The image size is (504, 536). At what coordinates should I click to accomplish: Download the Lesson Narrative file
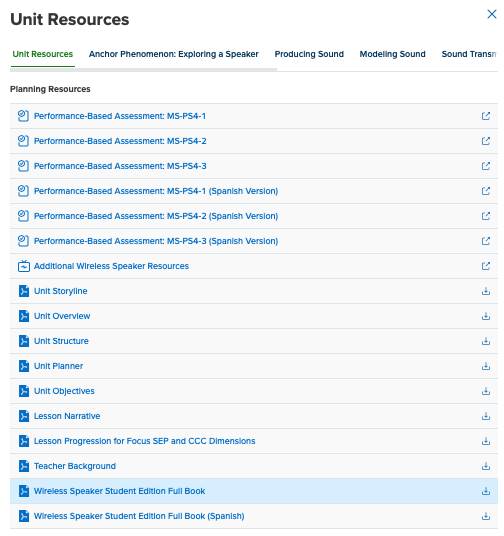pyautogui.click(x=486, y=416)
